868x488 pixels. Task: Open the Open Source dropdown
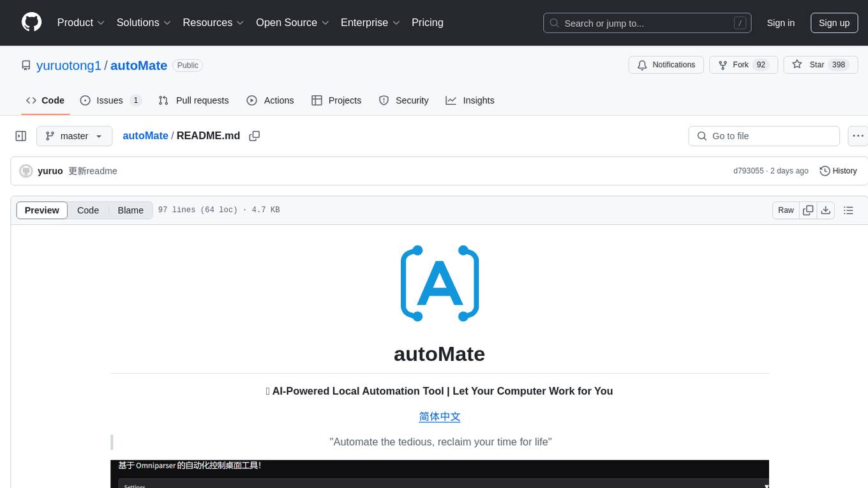point(292,22)
